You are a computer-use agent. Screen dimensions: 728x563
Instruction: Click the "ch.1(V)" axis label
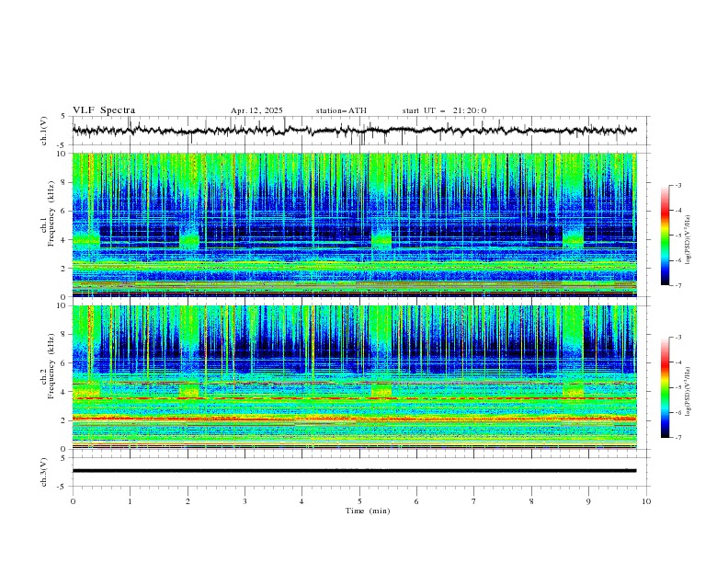point(44,131)
